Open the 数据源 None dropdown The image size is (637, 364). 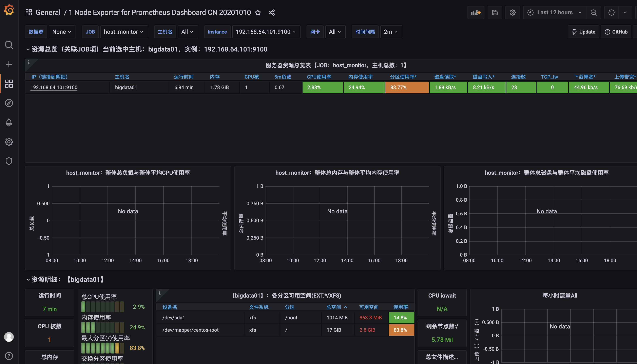pos(62,32)
